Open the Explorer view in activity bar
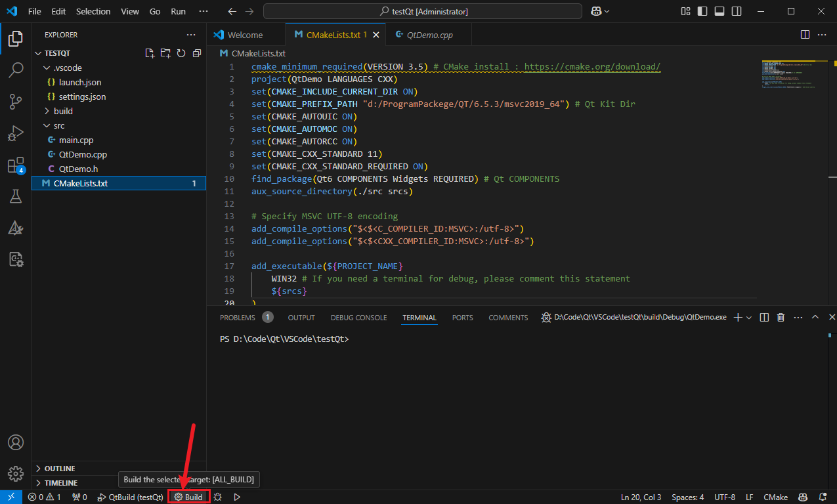 (x=16, y=39)
